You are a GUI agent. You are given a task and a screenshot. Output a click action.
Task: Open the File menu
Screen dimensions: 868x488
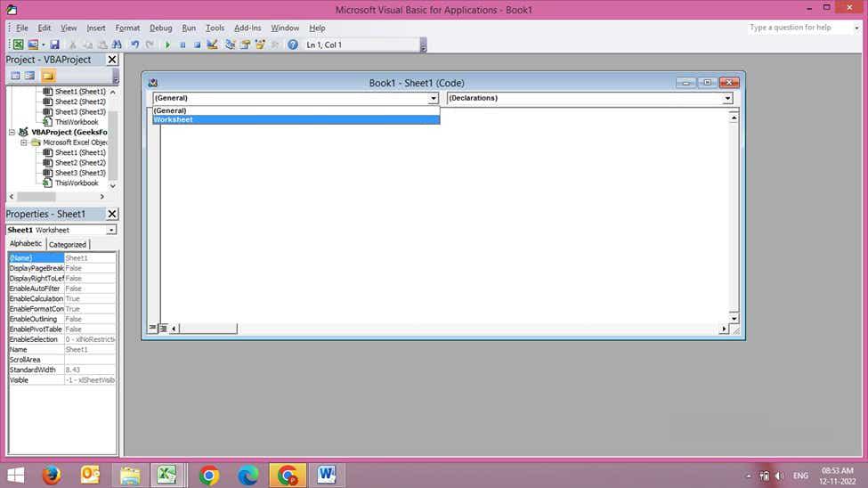tap(22, 28)
